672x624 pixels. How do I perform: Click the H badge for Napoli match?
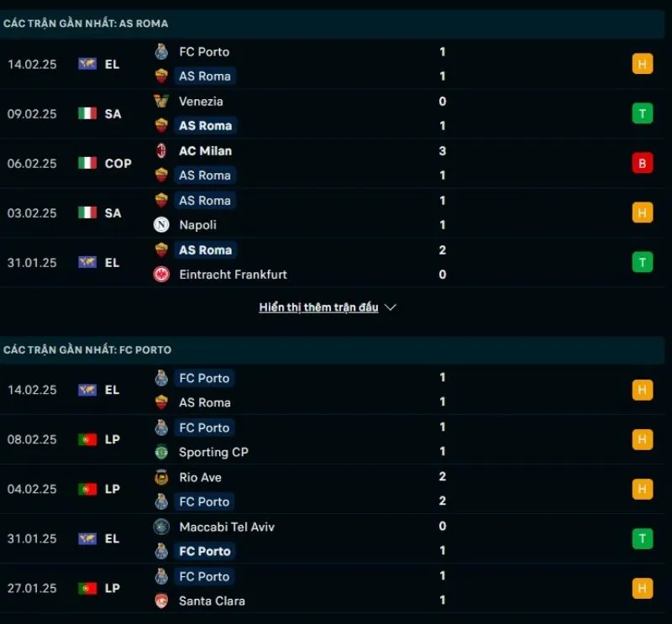coord(643,212)
